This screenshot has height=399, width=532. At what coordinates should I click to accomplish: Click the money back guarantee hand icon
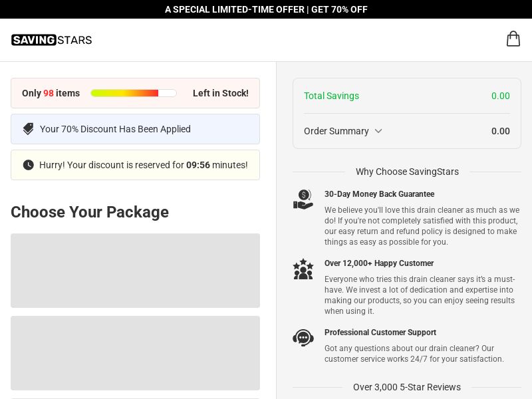pyautogui.click(x=303, y=199)
